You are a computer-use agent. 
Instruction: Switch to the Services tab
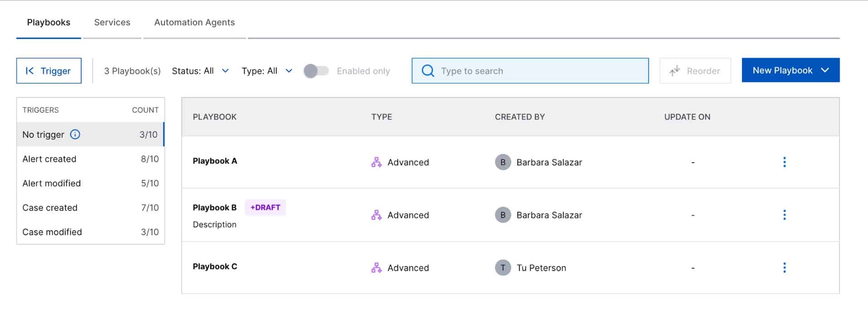[112, 22]
